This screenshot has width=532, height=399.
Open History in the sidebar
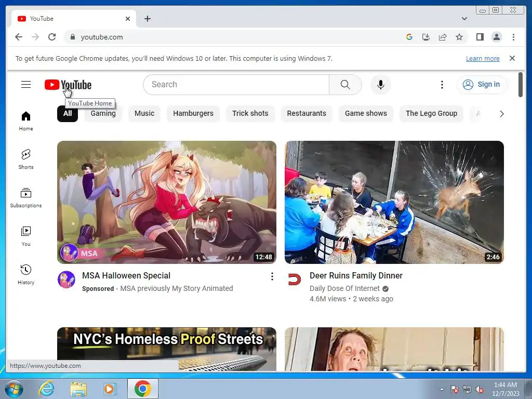(x=26, y=274)
